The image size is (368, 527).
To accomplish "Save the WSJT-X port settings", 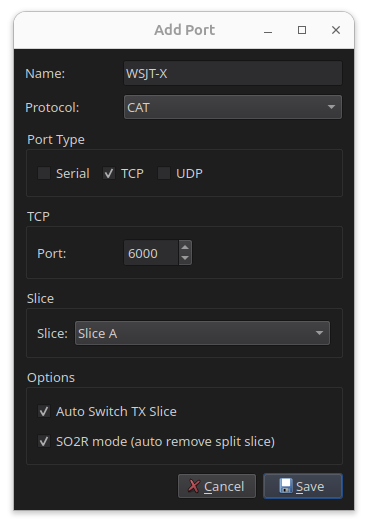I will pos(303,486).
